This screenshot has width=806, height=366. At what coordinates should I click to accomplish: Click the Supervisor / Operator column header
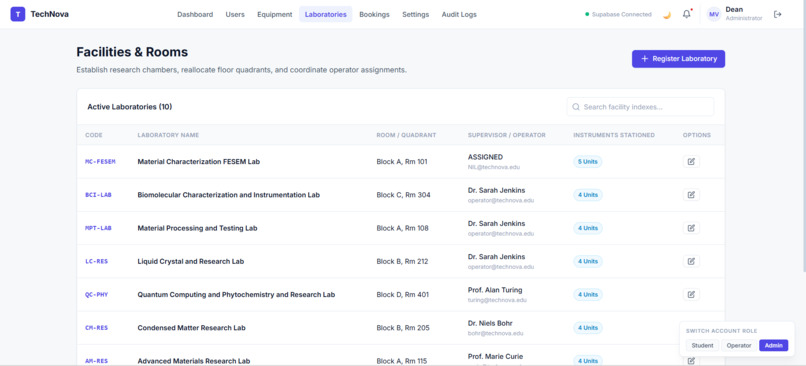(x=506, y=135)
